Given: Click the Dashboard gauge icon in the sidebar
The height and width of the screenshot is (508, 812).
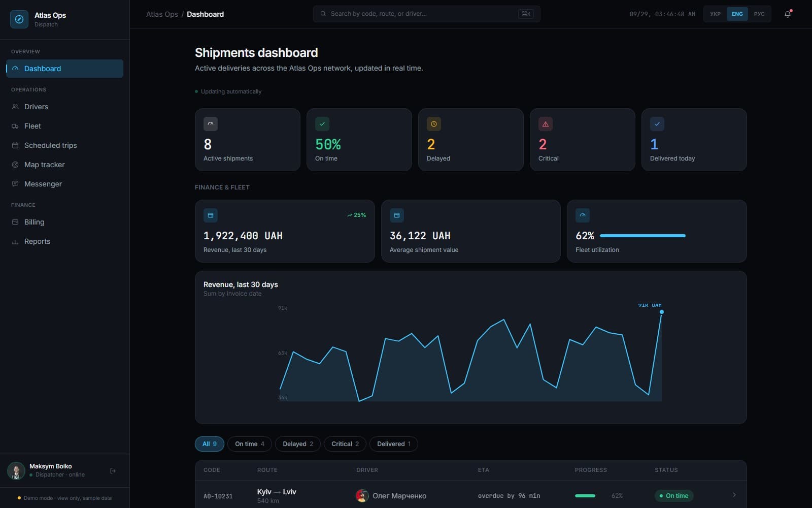Looking at the screenshot, I should pos(15,69).
